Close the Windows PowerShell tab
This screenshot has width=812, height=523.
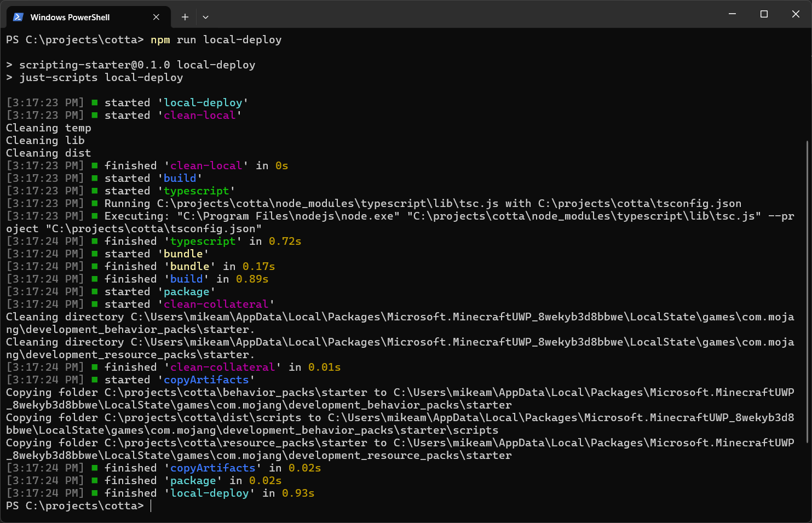point(156,17)
